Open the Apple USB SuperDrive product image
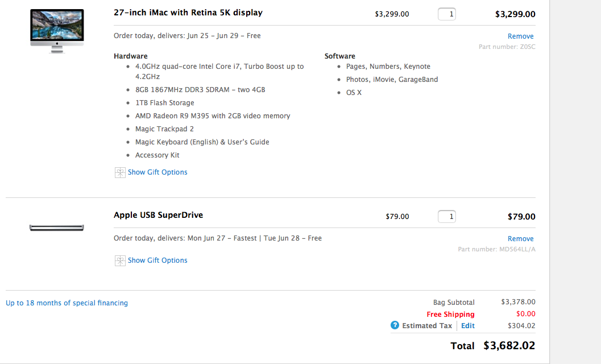Viewport: 601px width, 364px height. click(57, 227)
